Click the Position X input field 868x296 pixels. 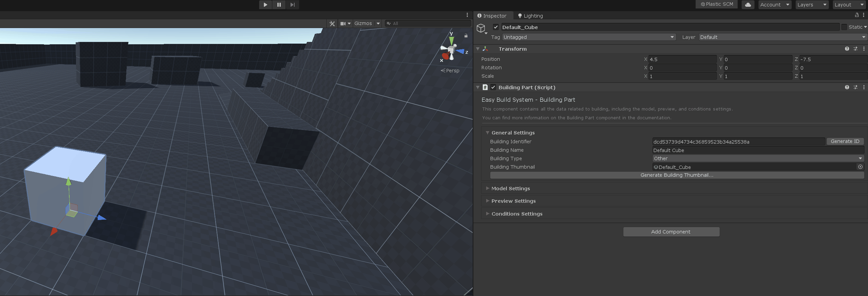(x=682, y=59)
